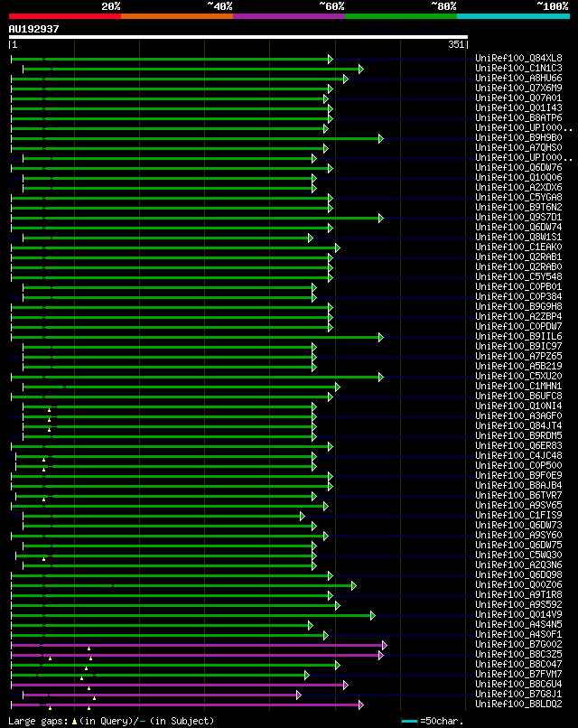This screenshot has height=728, width=578.
Task: Click the arrowhead ending the C1MHN1 alignment
Action: (337, 387)
